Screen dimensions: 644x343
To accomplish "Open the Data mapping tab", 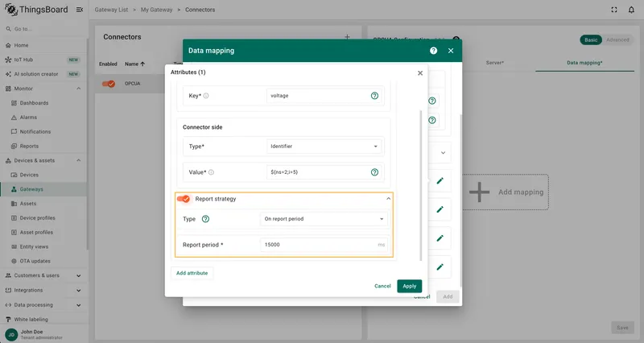I will point(584,63).
